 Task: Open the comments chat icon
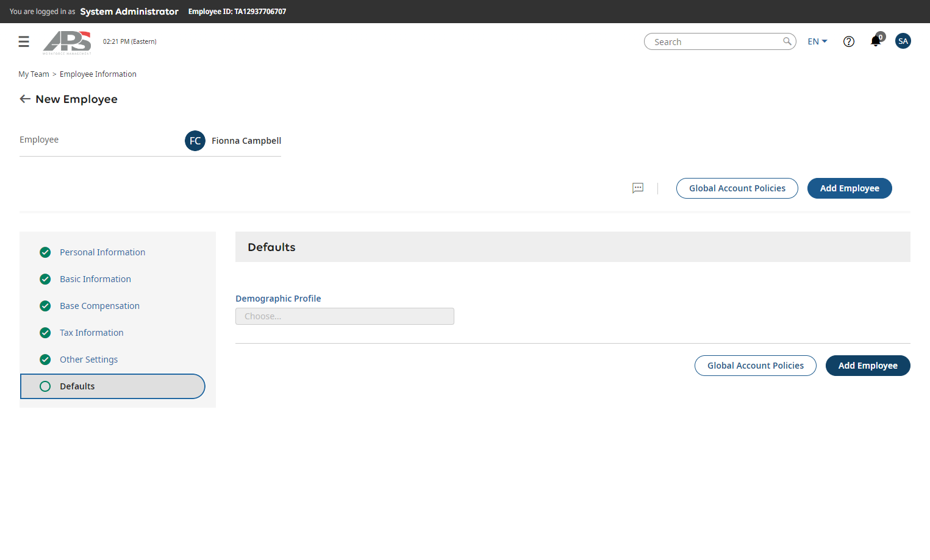pyautogui.click(x=638, y=188)
